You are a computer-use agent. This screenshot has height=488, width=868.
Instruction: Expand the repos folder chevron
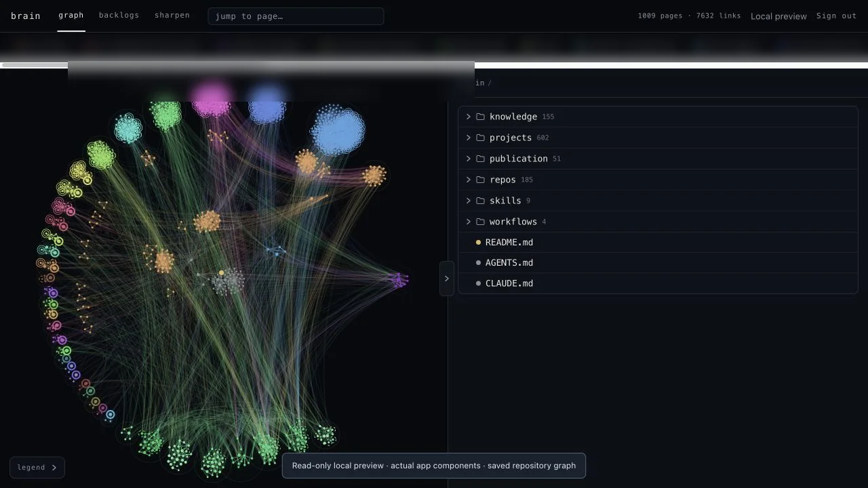[468, 180]
